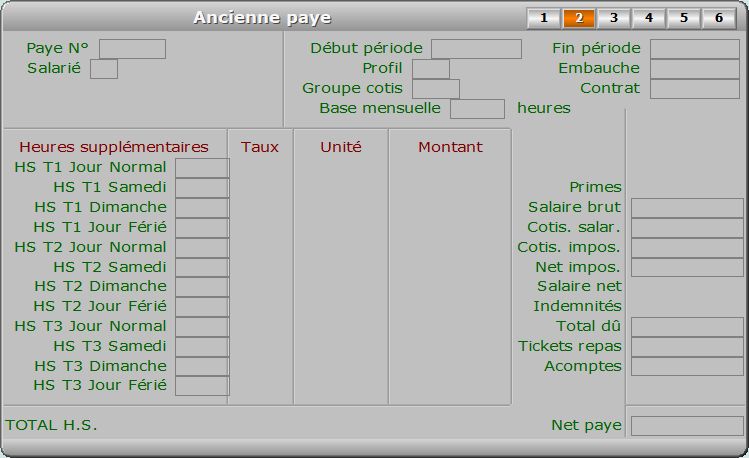Click the Net impos. field

tap(687, 268)
